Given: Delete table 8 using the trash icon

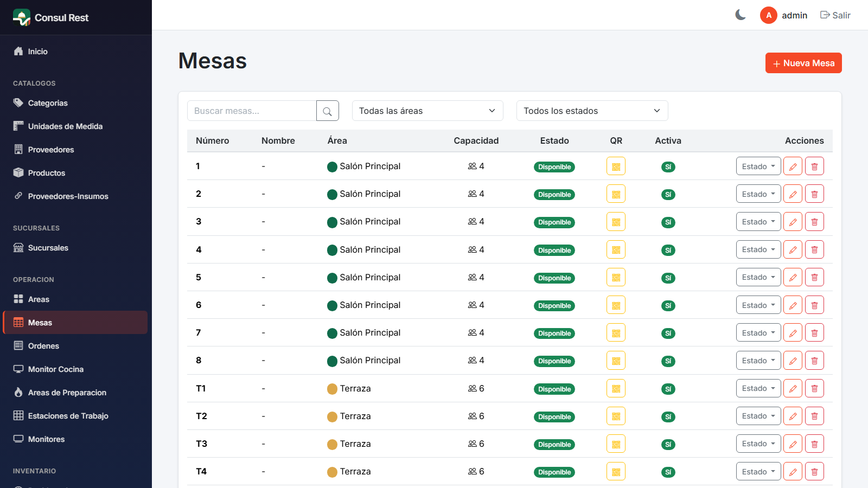Looking at the screenshot, I should click(x=814, y=361).
